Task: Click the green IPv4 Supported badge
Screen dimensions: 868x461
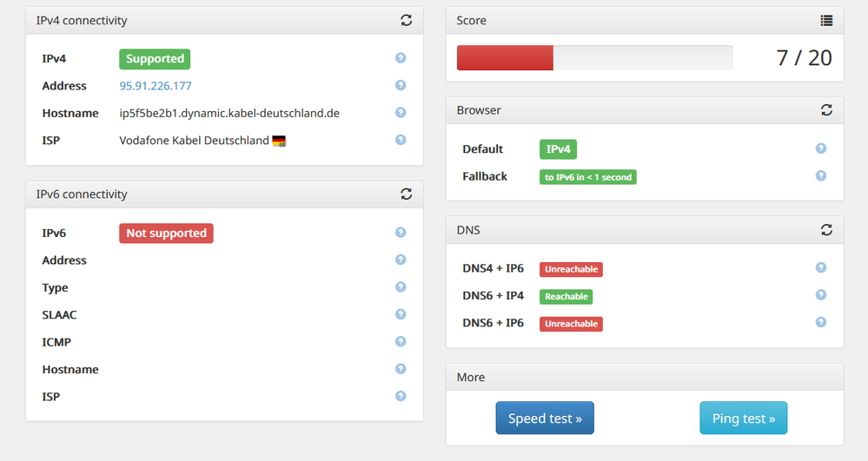Action: pyautogui.click(x=155, y=59)
